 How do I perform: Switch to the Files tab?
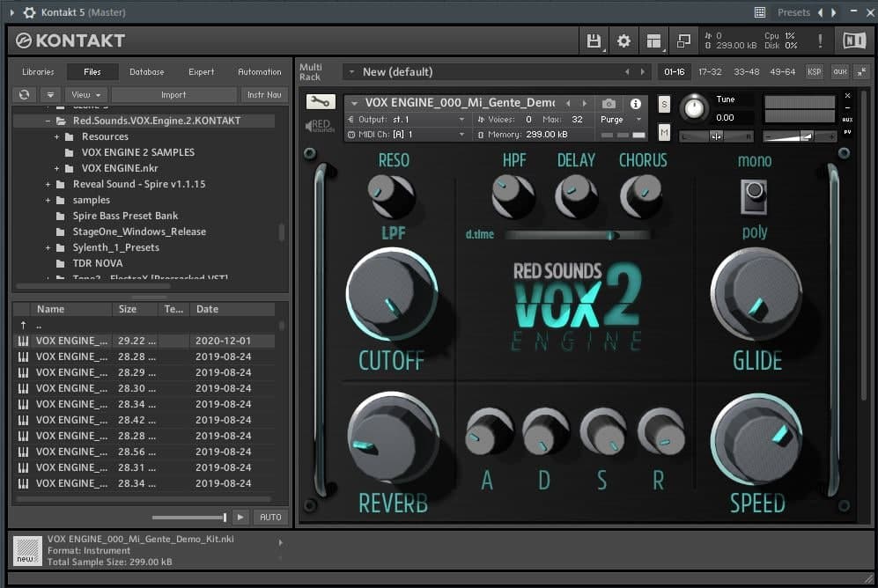click(x=92, y=71)
